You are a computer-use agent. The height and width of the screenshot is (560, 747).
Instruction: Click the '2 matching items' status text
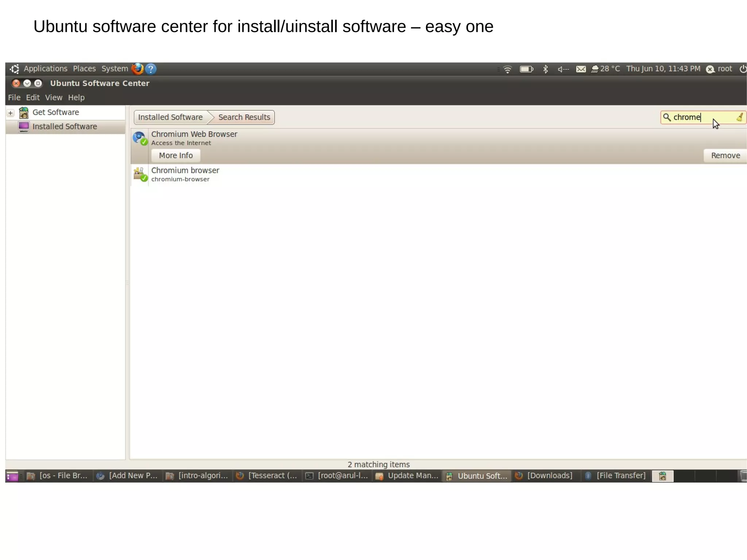tap(379, 464)
